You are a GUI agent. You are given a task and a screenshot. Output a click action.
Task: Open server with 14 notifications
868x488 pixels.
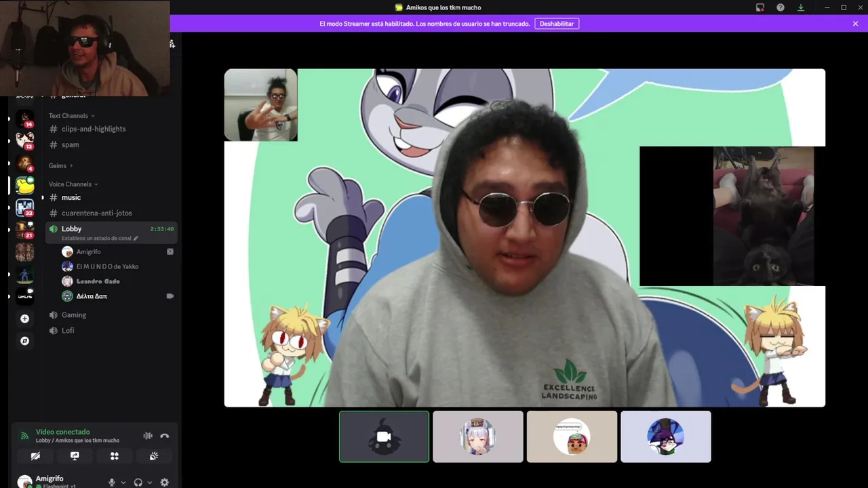coord(24,119)
